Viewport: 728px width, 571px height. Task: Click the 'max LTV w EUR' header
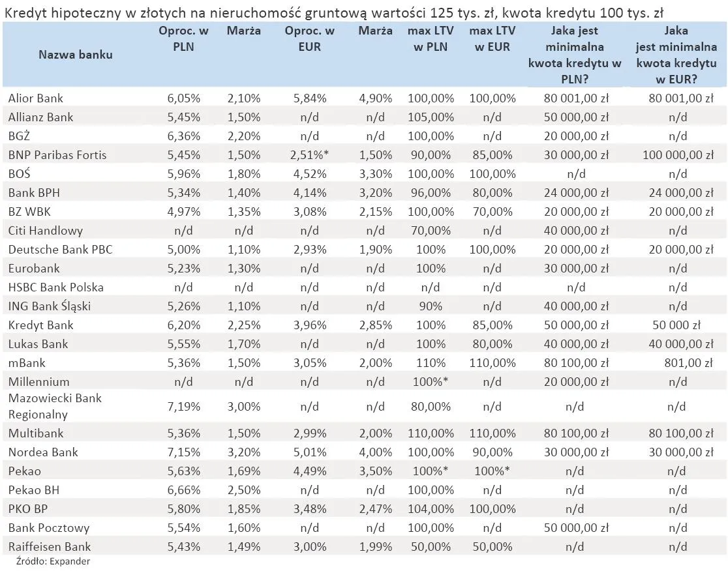click(x=492, y=38)
